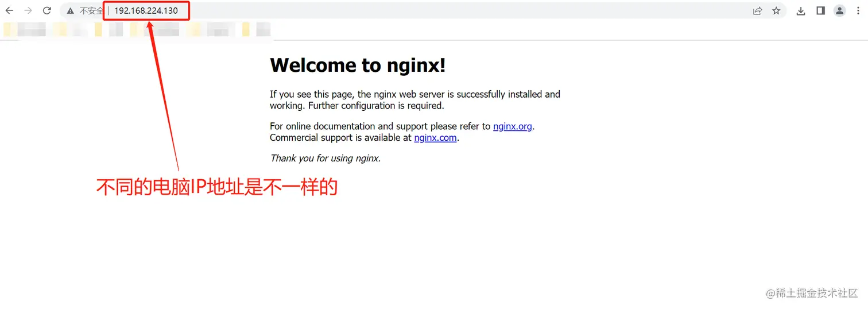Share this page from address bar
868x309 pixels.
tap(758, 10)
